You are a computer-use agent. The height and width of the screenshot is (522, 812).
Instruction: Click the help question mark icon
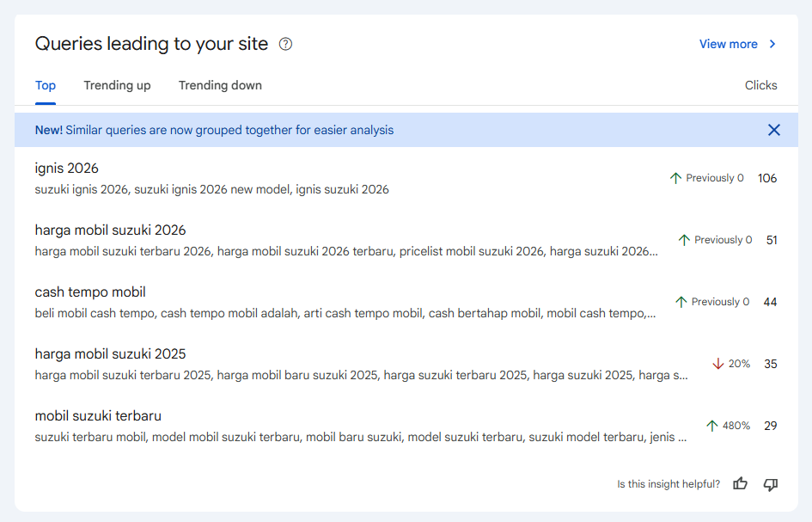286,44
